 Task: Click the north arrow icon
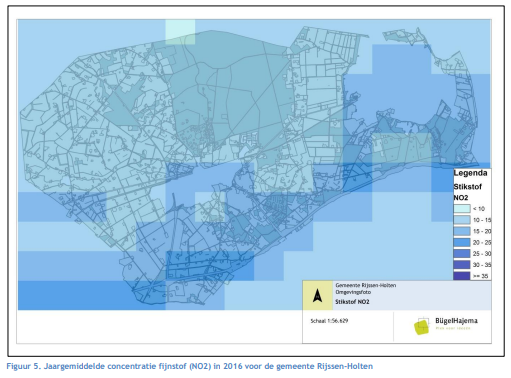tap(318, 296)
